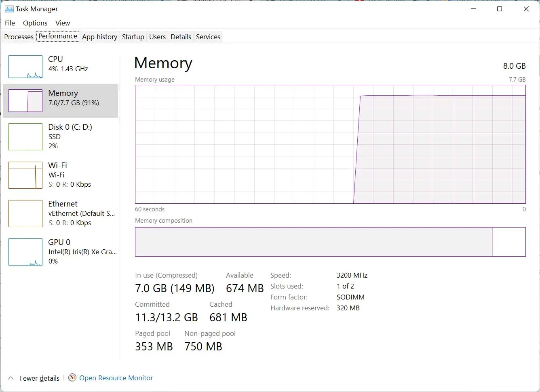Image resolution: width=540 pixels, height=392 pixels.
Task: Select the Wi-Fi activity graph thumbnail
Action: click(x=25, y=175)
